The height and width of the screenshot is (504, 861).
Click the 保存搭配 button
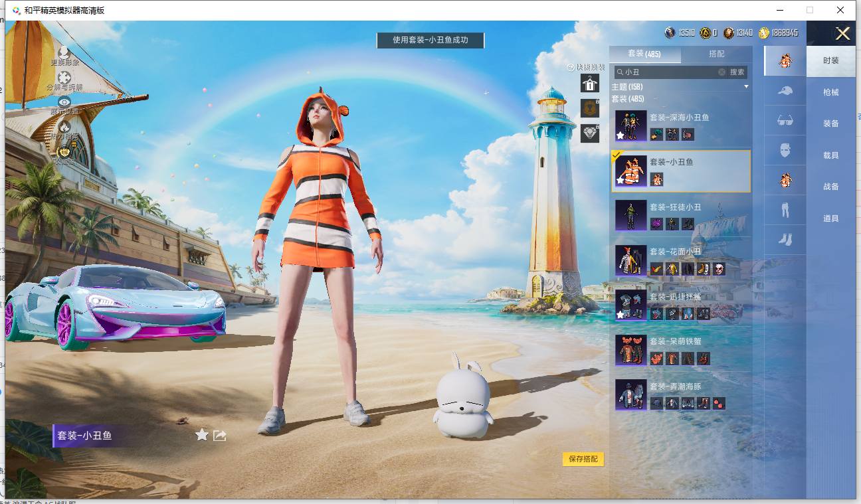[583, 459]
